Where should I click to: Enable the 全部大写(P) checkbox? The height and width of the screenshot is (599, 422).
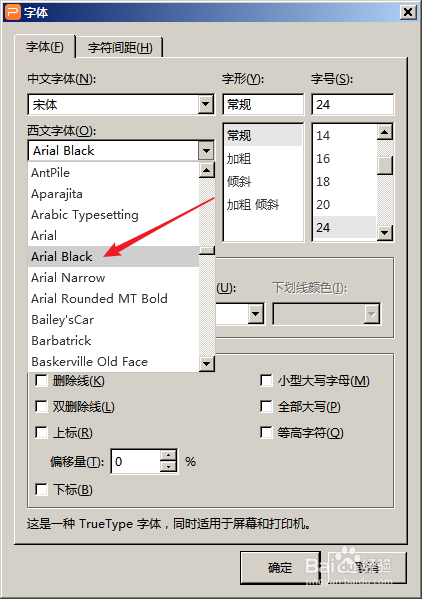click(x=266, y=406)
